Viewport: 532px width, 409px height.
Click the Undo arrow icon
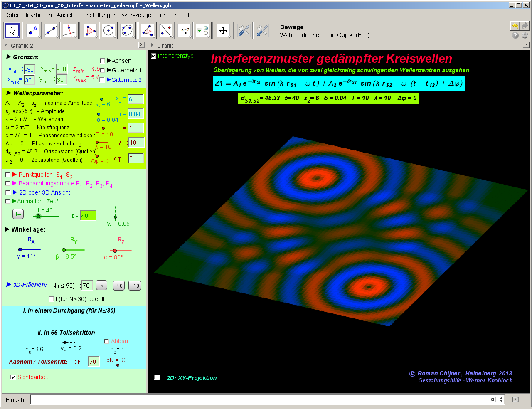515,26
